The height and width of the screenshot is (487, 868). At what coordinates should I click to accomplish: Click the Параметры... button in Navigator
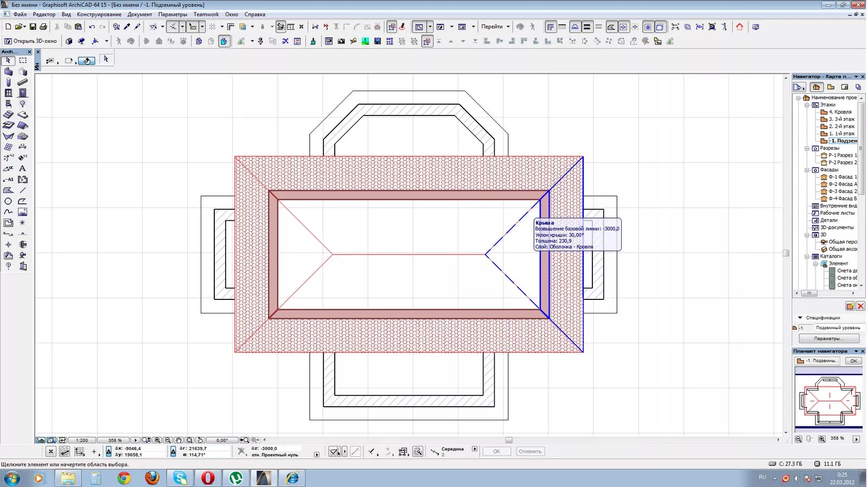[x=828, y=338]
